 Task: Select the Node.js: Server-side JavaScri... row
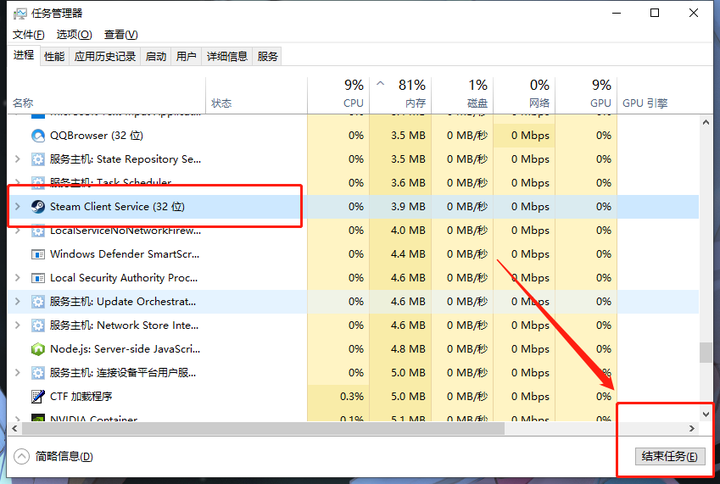click(x=354, y=349)
